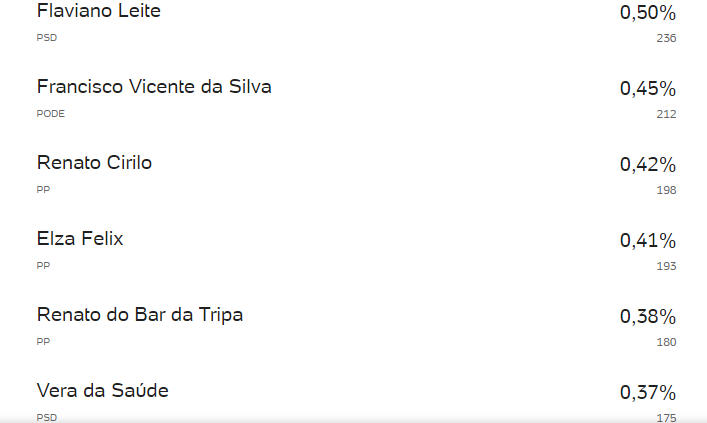This screenshot has height=423, width=707.
Task: Click the 180 vote count
Action: (666, 342)
